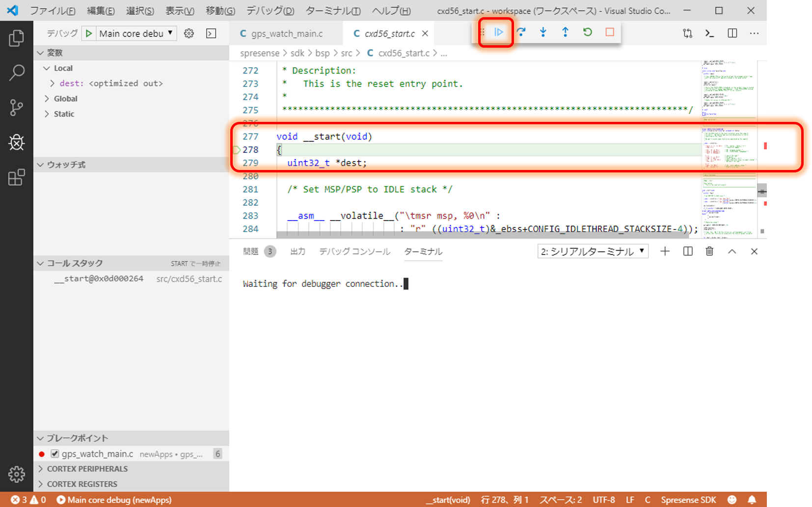Click the Step Out arrow icon
The width and height of the screenshot is (812, 507).
coord(565,32)
